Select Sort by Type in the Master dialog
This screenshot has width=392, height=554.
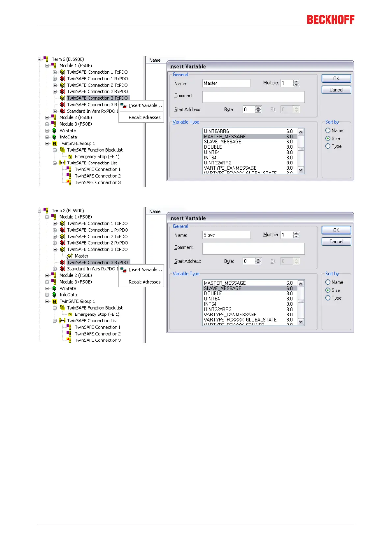(328, 146)
